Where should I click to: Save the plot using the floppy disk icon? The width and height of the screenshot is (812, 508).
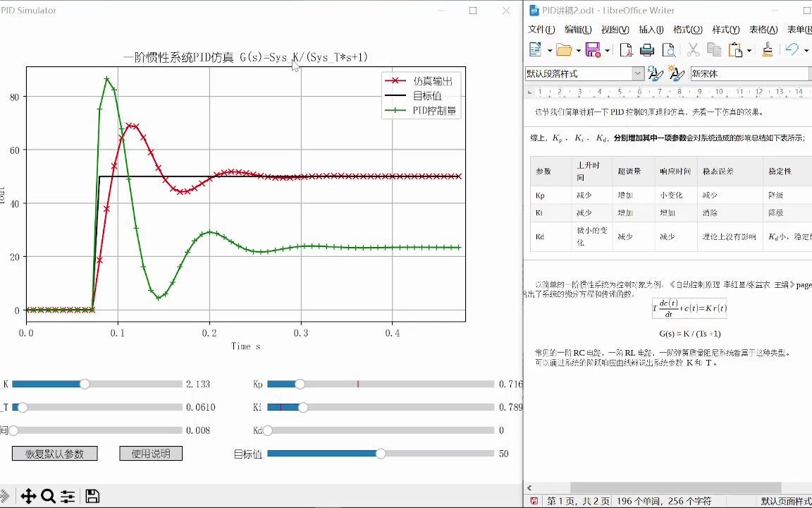coord(92,496)
